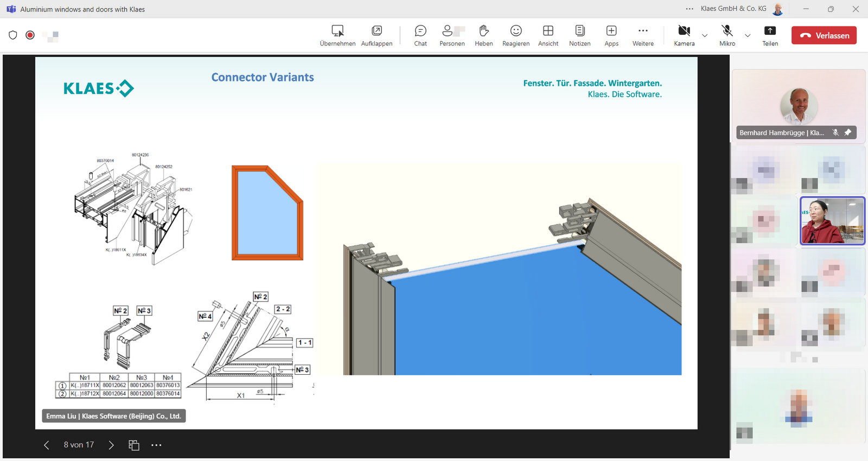Toggle the Kamera on
This screenshot has height=461, width=868.
click(684, 35)
